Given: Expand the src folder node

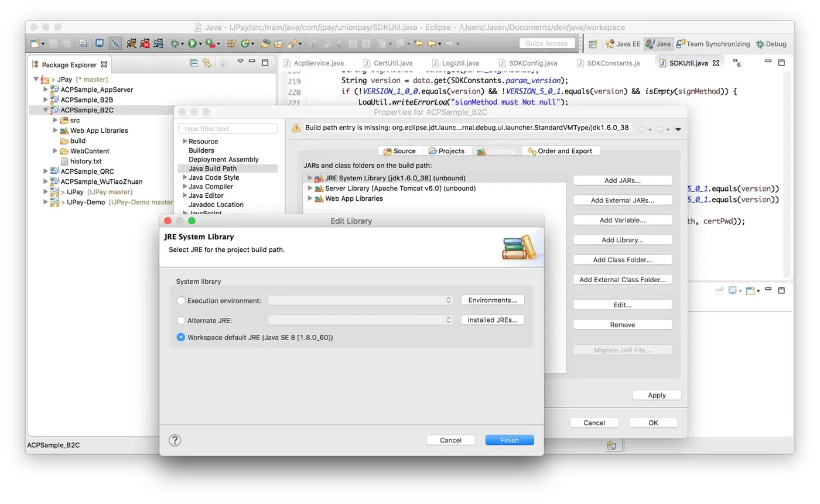Looking at the screenshot, I should coord(56,120).
